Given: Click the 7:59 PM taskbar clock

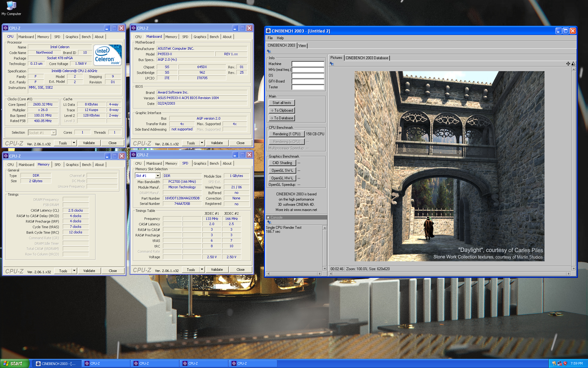Looking at the screenshot, I should pyautogui.click(x=576, y=363).
